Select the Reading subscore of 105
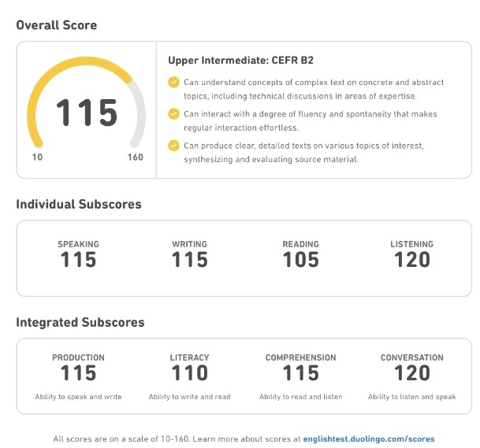The width and height of the screenshot is (480, 448). click(301, 260)
